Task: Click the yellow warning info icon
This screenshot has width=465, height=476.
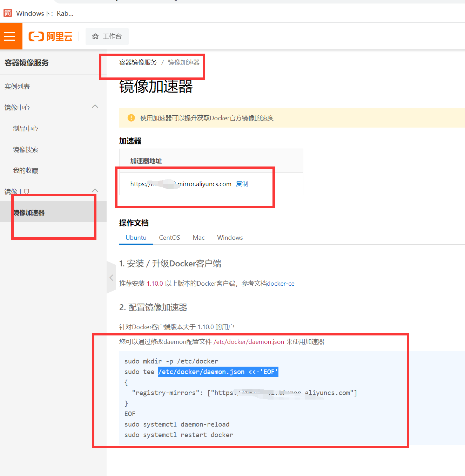Action: click(x=131, y=118)
